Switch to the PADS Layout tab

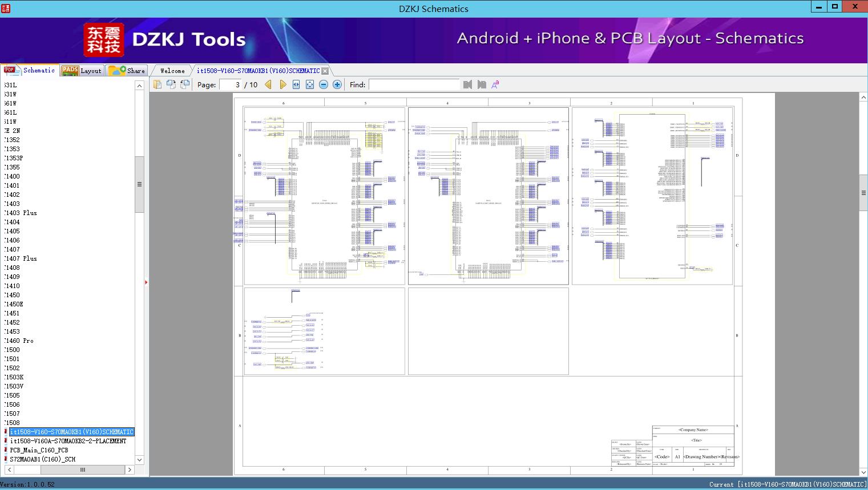point(82,71)
